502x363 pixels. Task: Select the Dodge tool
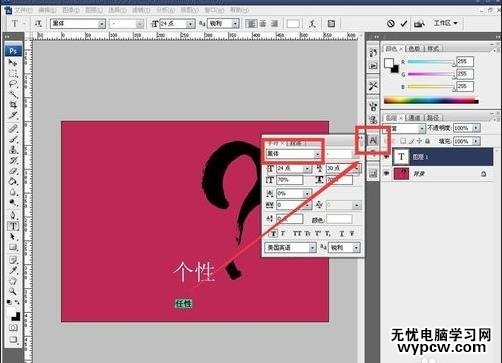click(x=13, y=203)
